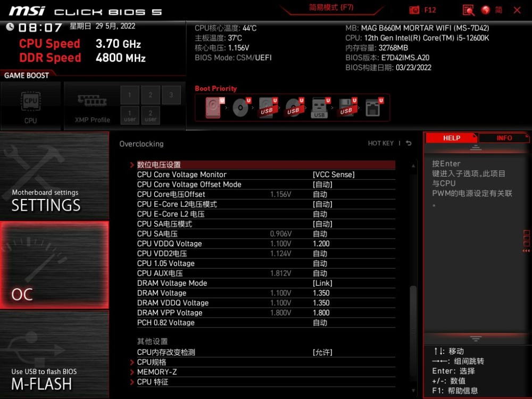Open the SETTINGS motherboard section

54,176
